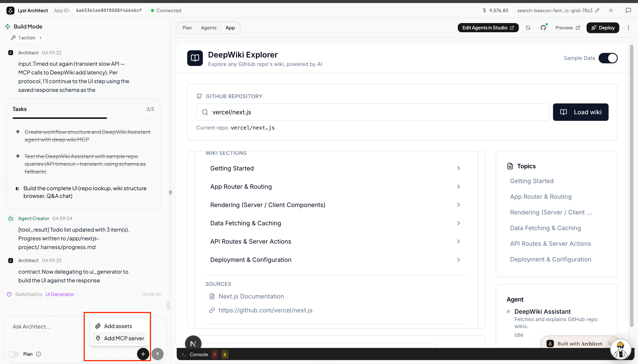Click the chat panel scrollbar thumb
Image resolution: width=638 pixels, height=364 pixels.
click(x=168, y=305)
